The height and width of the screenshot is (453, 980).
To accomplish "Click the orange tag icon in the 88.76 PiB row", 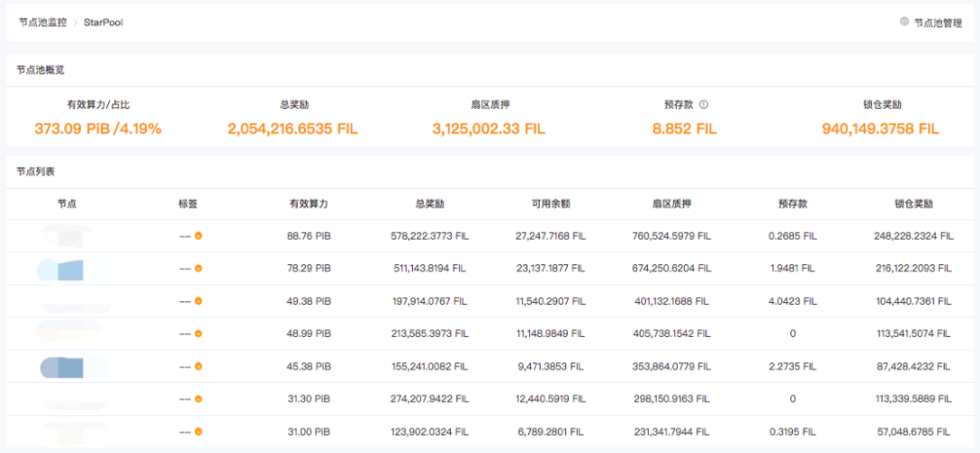I will point(198,236).
